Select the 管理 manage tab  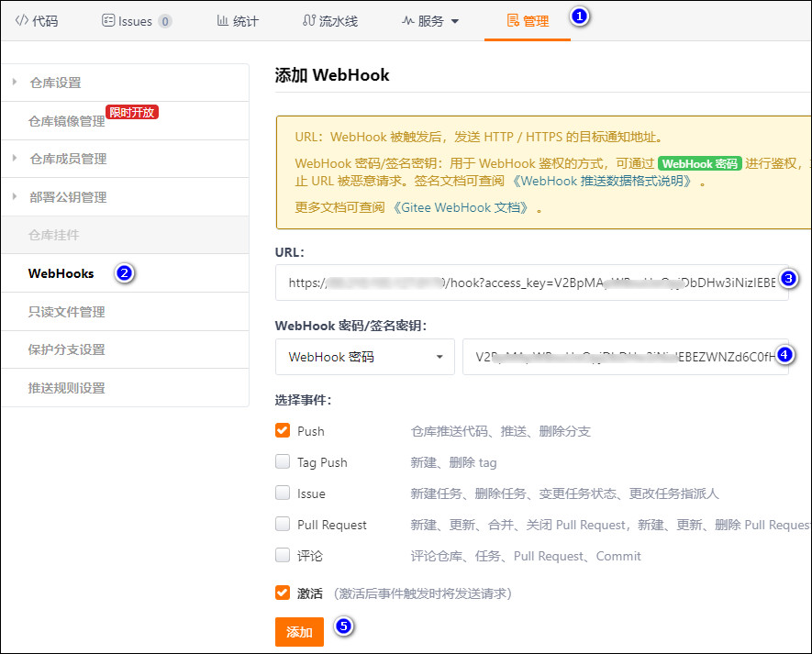point(528,21)
